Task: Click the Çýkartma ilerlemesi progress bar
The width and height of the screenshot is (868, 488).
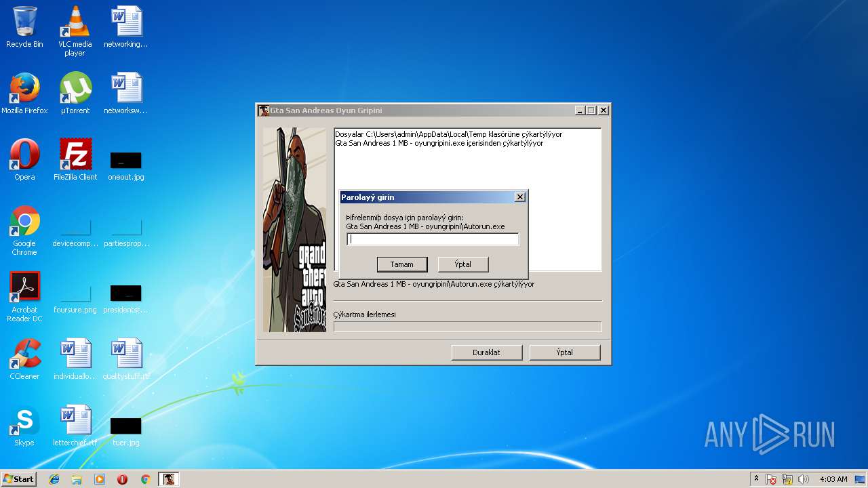Action: [x=468, y=327]
